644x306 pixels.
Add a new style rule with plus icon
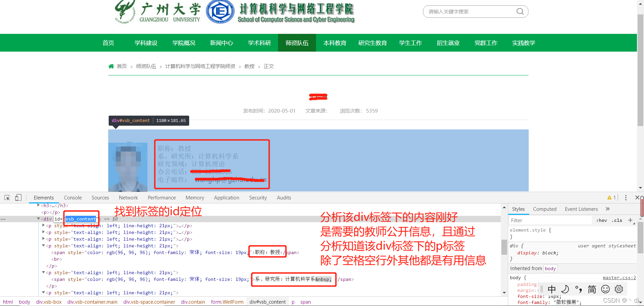point(630,220)
